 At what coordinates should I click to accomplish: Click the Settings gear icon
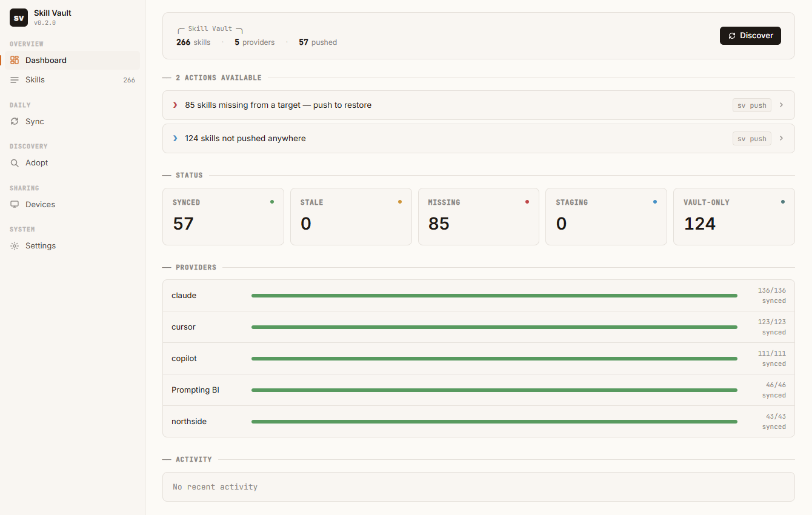[x=15, y=246]
